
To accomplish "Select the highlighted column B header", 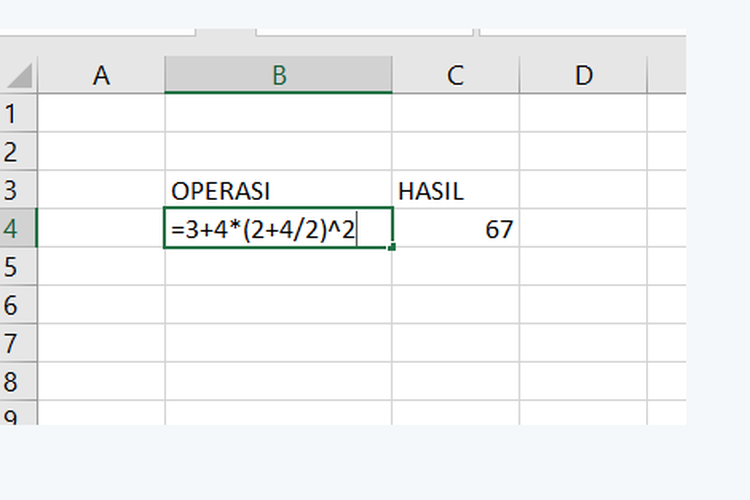I will [279, 75].
